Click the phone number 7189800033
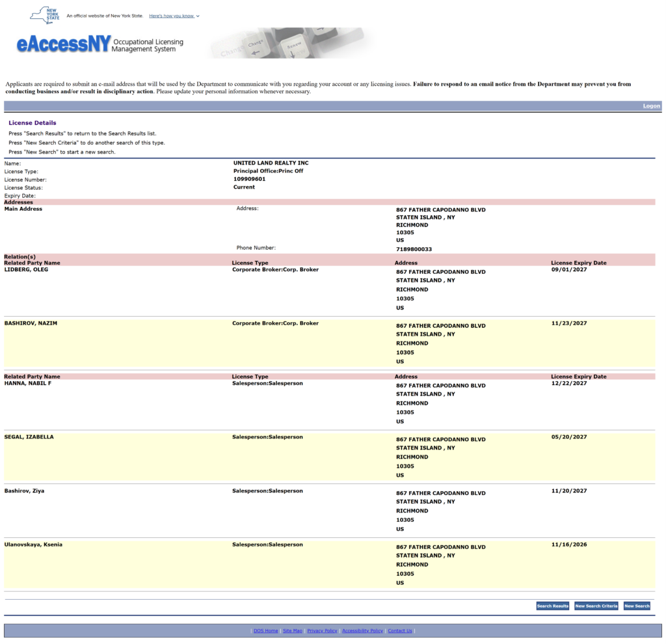The width and height of the screenshot is (666, 644). point(414,249)
